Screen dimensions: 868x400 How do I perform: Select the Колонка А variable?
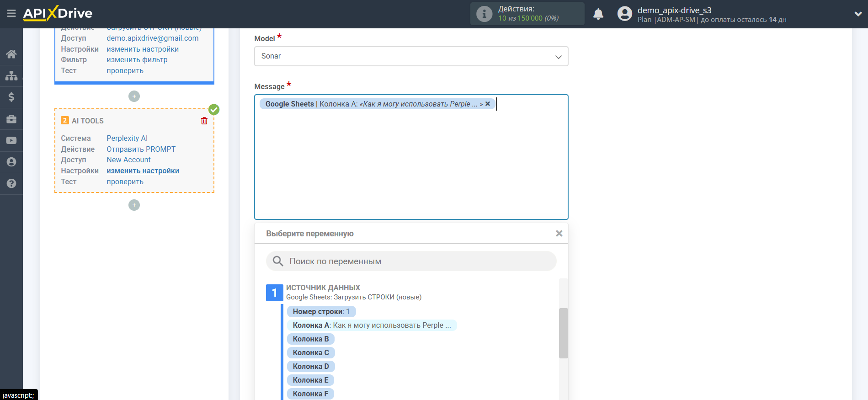(372, 325)
